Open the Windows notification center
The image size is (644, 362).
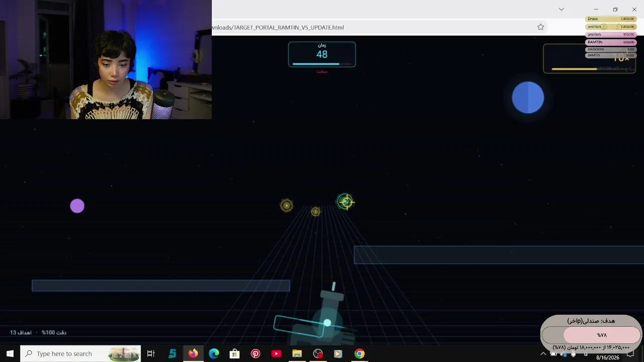(x=630, y=354)
